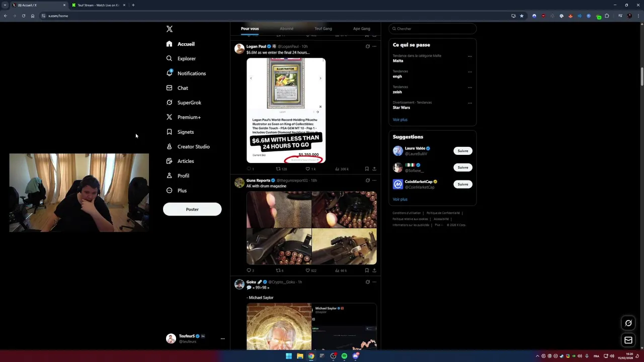Open options for the engh trend
Viewport: 644px width, 362px height.
coord(470,72)
